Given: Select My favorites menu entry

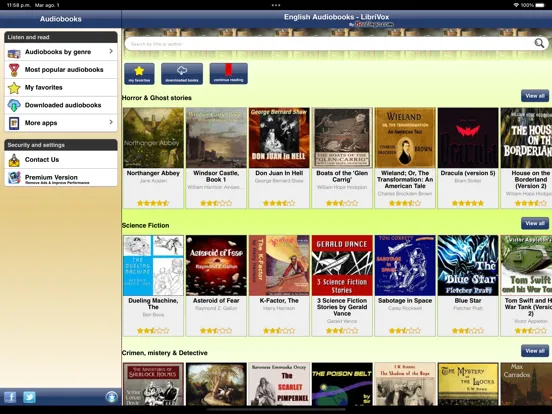Looking at the screenshot, I should (61, 87).
